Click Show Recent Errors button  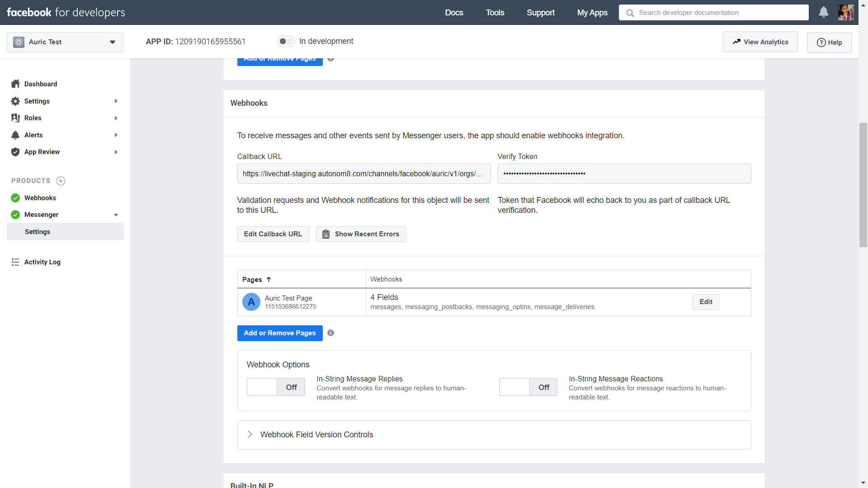pyautogui.click(x=361, y=234)
